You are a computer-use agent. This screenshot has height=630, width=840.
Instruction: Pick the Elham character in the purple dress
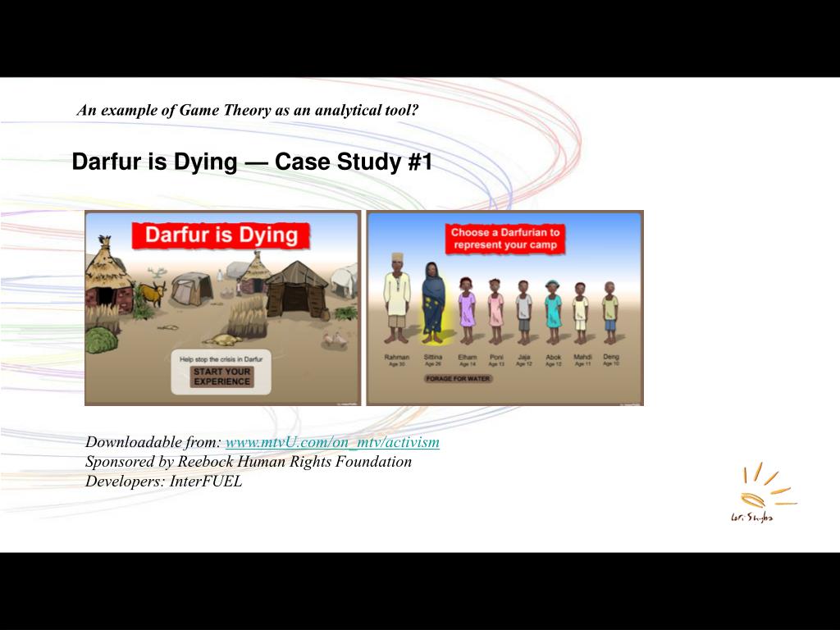[467, 311]
